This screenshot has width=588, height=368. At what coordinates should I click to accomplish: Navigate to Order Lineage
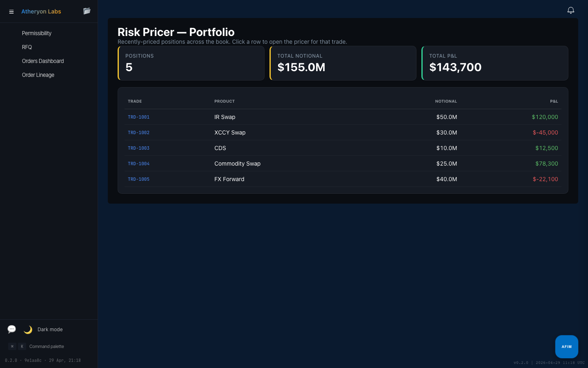(38, 75)
